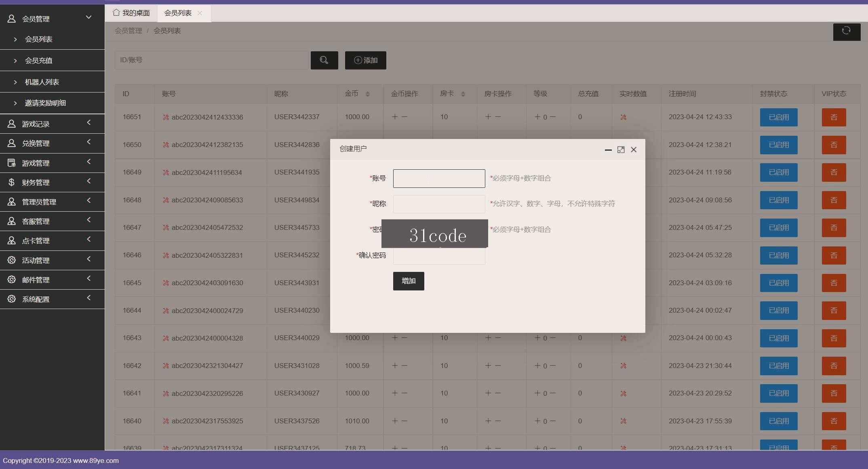Click the search magnifier icon button
Image resolution: width=868 pixels, height=469 pixels.
[324, 60]
